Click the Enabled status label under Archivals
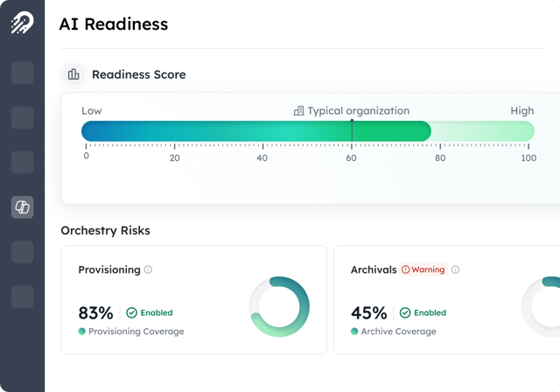This screenshot has height=392, width=560. point(429,312)
